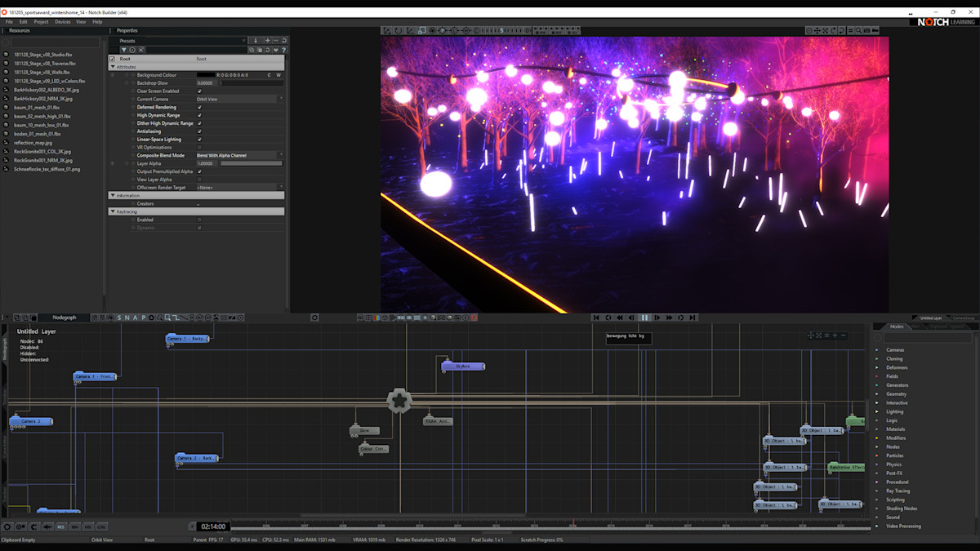The height and width of the screenshot is (551, 980).
Task: Click the RES button in bottom toolbar
Action: pos(60,527)
